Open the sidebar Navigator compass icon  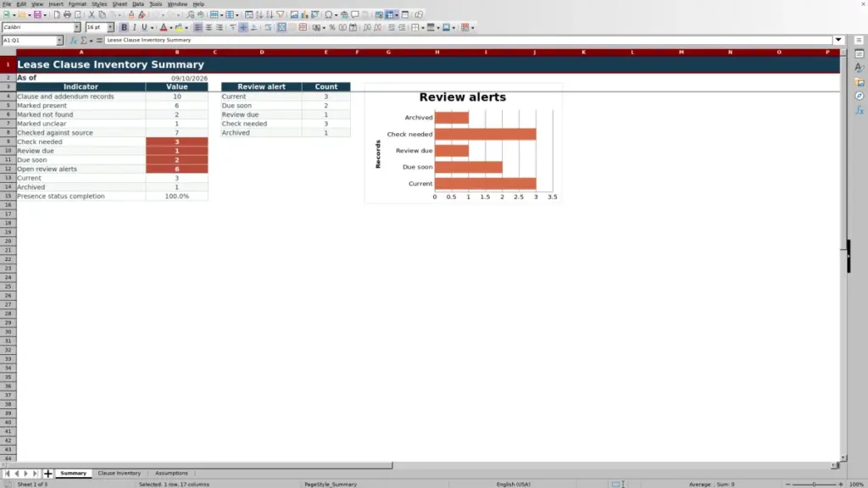[x=860, y=96]
